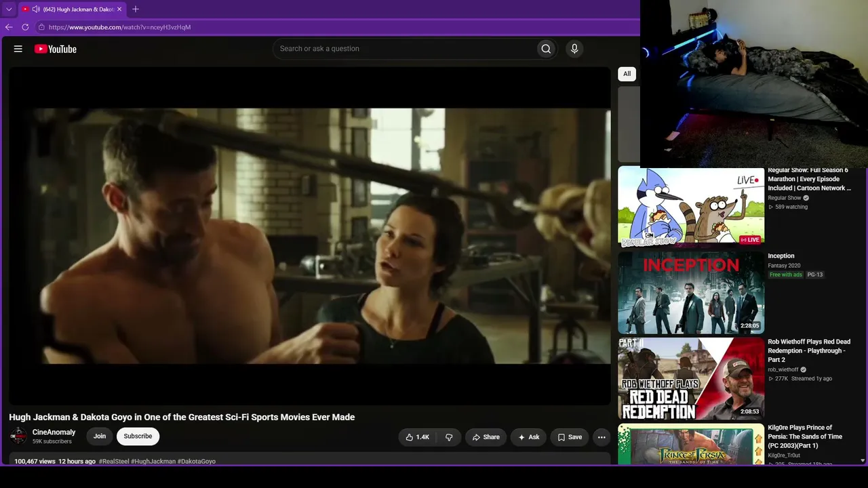Open Kilg0re Plays Prince of Persia title

click(x=805, y=436)
